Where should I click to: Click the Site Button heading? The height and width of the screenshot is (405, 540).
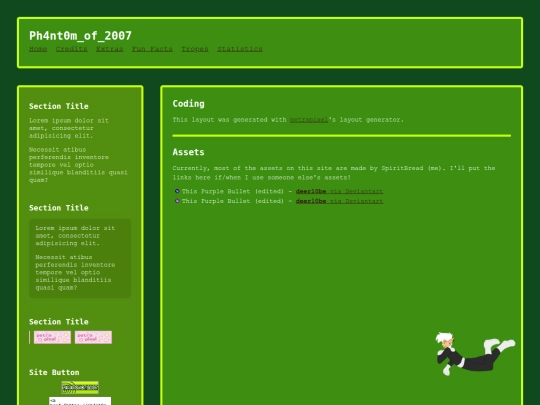point(54,372)
